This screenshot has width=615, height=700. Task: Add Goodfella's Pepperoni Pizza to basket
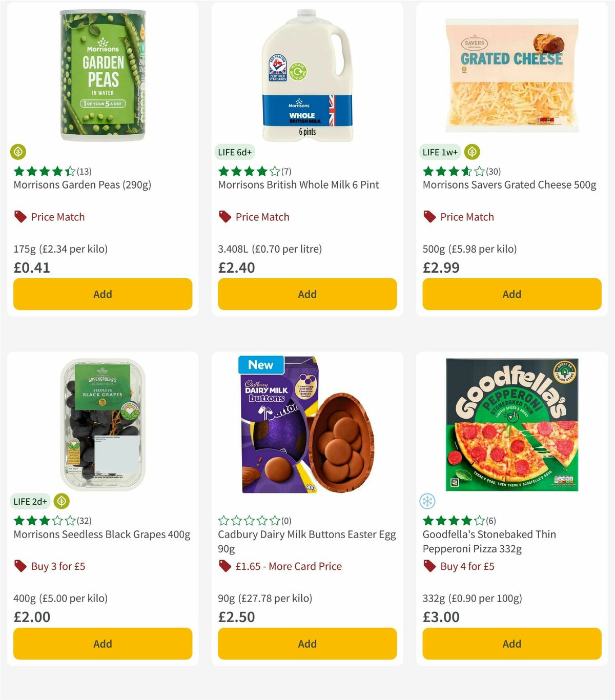511,644
